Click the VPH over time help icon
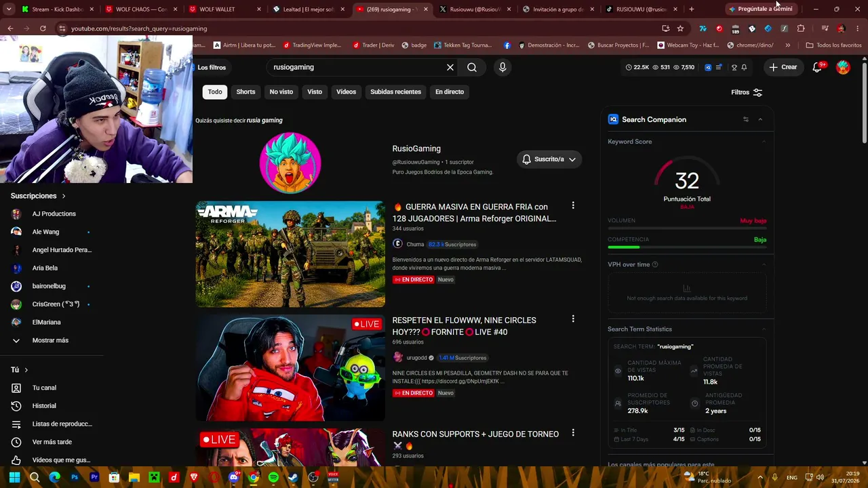Screen dimensions: 868x488 point(655,264)
